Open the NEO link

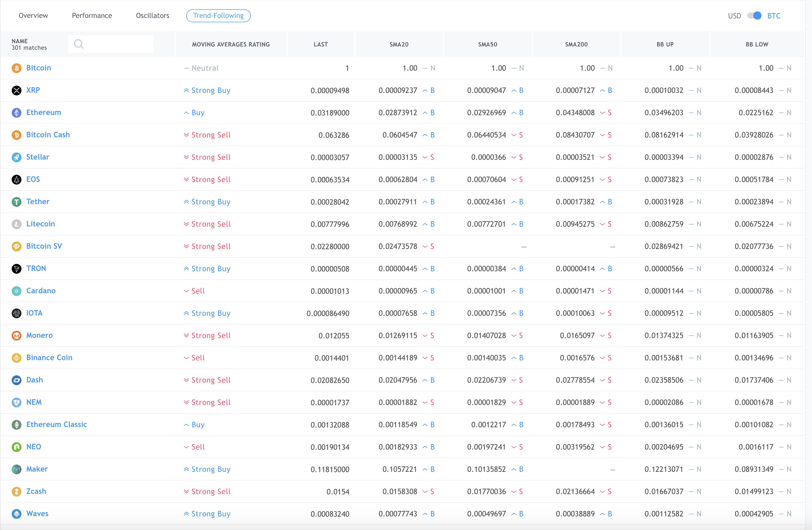34,447
